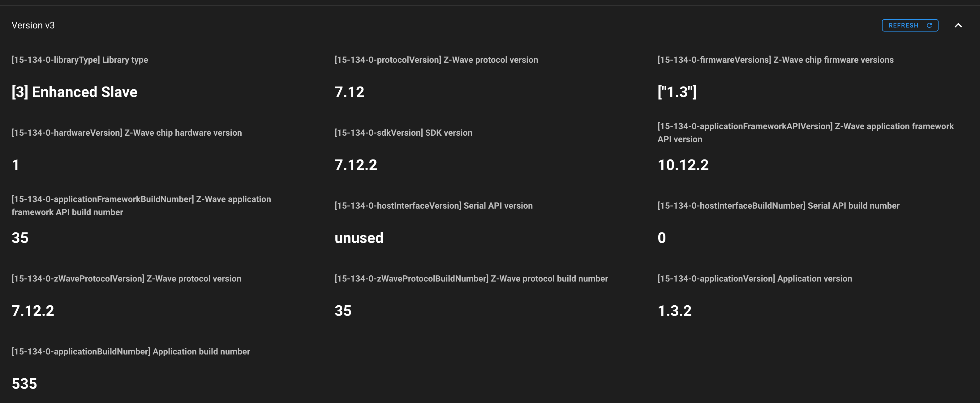The width and height of the screenshot is (980, 403).
Task: Click the zWaveProtocolVersion value 7.12.2
Action: click(33, 311)
